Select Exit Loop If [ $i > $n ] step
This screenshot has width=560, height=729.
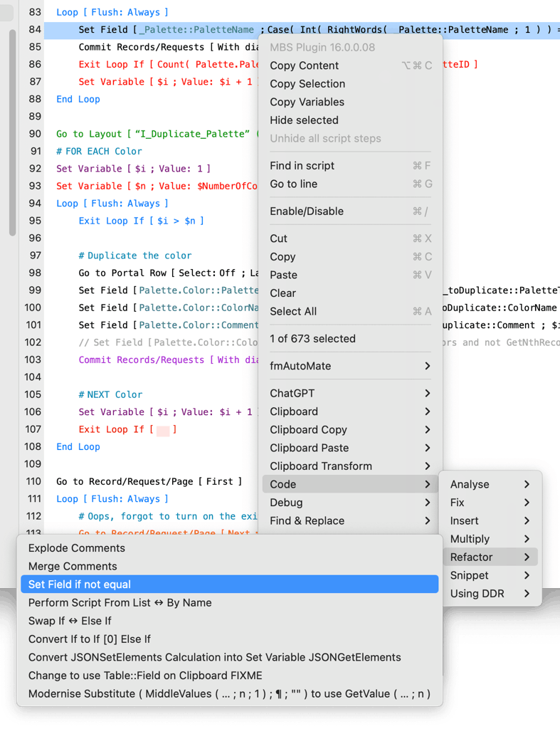tap(142, 221)
